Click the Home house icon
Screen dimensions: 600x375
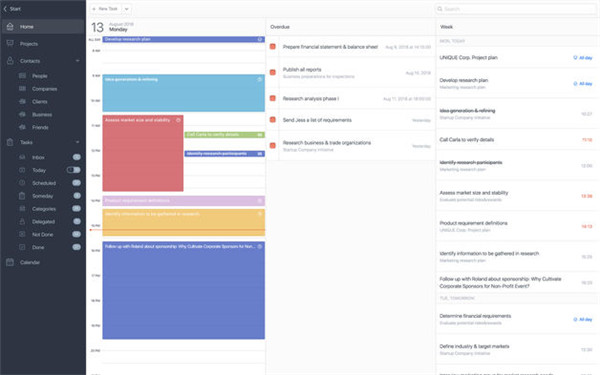[10, 27]
